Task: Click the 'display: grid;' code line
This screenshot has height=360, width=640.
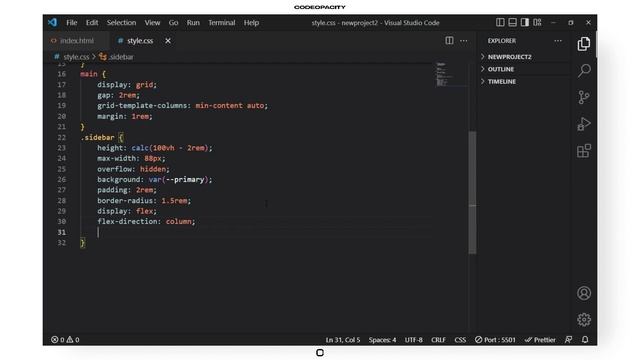Action: 127,84
